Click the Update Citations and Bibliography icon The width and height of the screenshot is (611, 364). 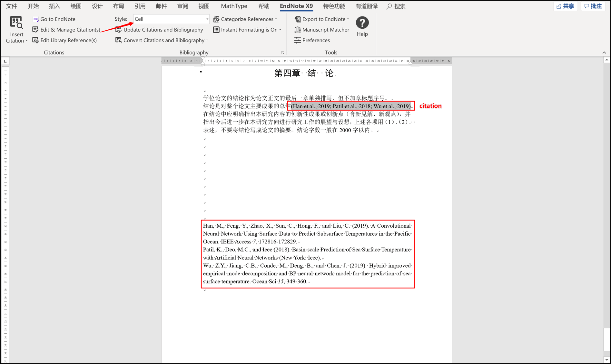(x=118, y=30)
